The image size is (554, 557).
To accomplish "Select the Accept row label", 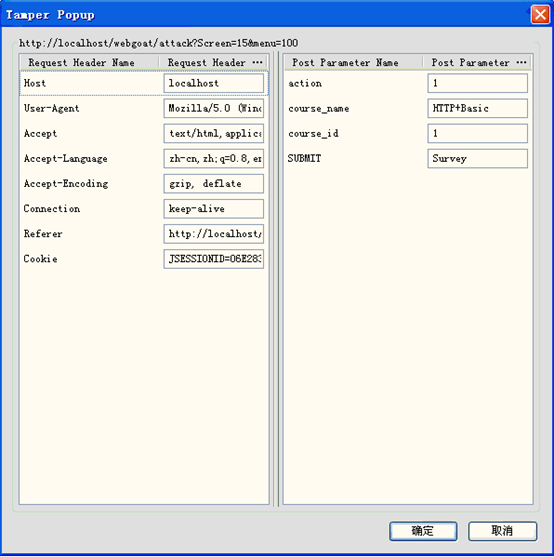I will pyautogui.click(x=40, y=134).
